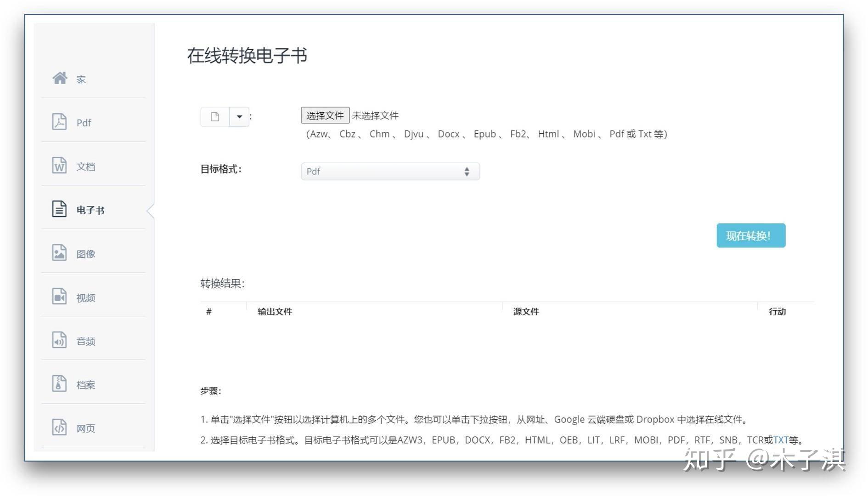Click the webpage code icon beside 网页
Screen dimensions: 868x496
click(59, 428)
